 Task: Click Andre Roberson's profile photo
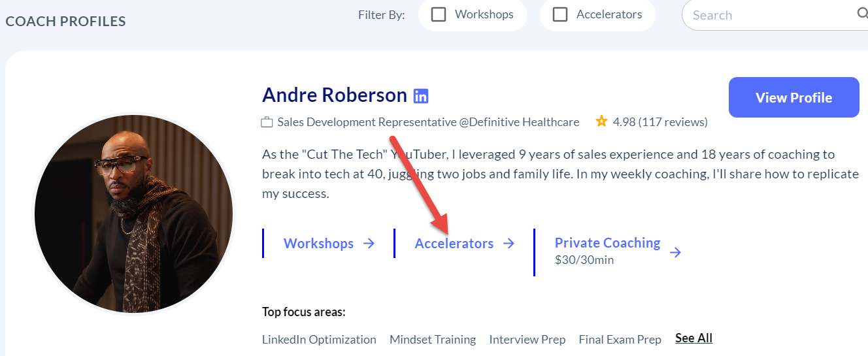point(133,214)
